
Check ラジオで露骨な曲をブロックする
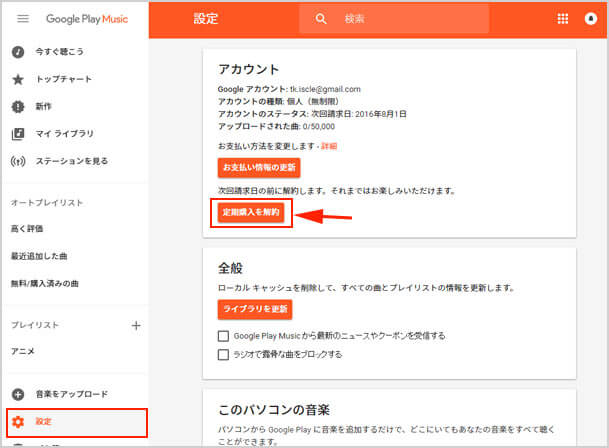pyautogui.click(x=223, y=354)
